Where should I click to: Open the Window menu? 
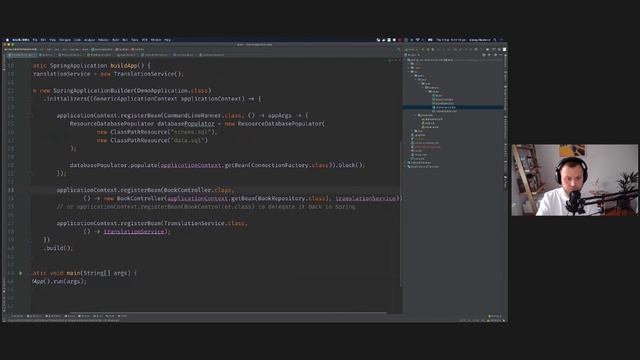(156, 40)
